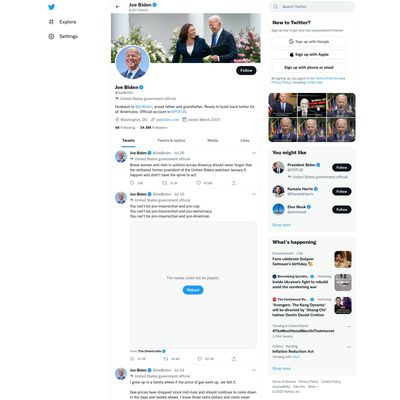Image resolution: width=400 pixels, height=400 pixels.
Task: Click Sign up with Google
Action: click(309, 42)
